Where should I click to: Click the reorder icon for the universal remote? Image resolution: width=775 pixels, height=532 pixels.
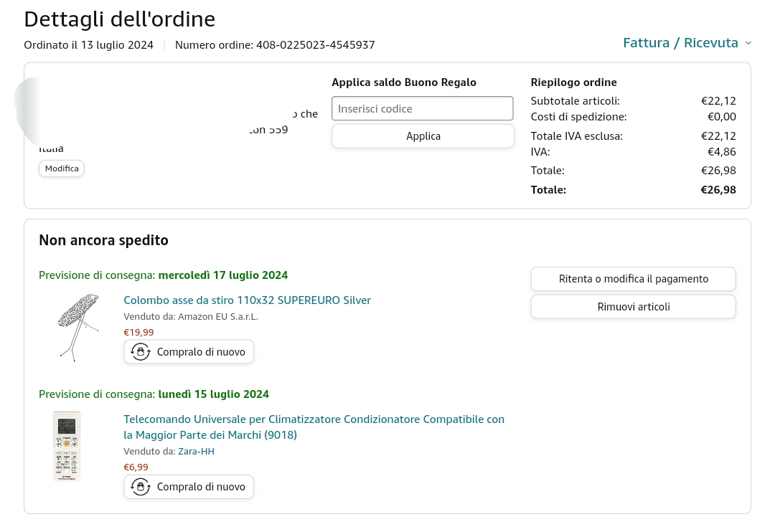(141, 487)
